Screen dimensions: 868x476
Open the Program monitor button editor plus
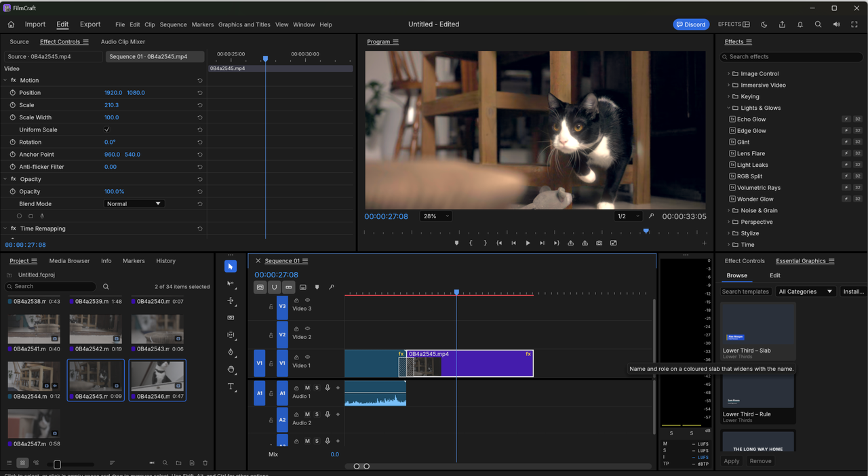point(704,243)
